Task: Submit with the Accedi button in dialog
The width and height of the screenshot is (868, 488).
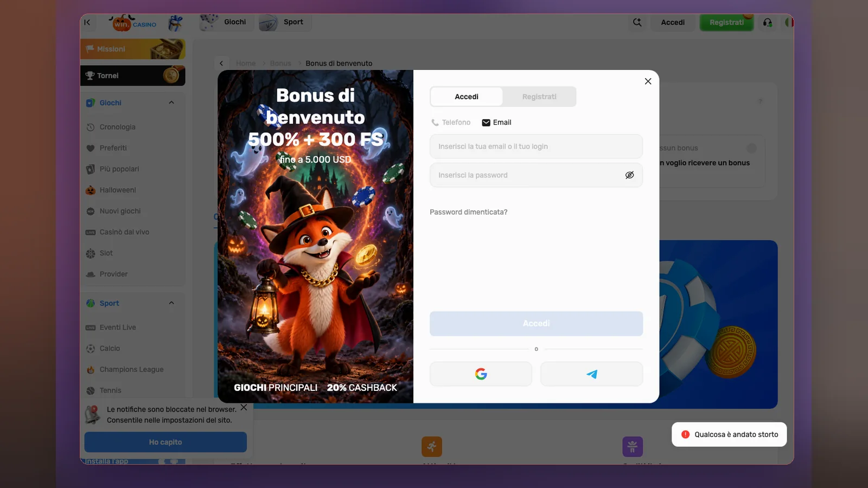Action: (536, 324)
